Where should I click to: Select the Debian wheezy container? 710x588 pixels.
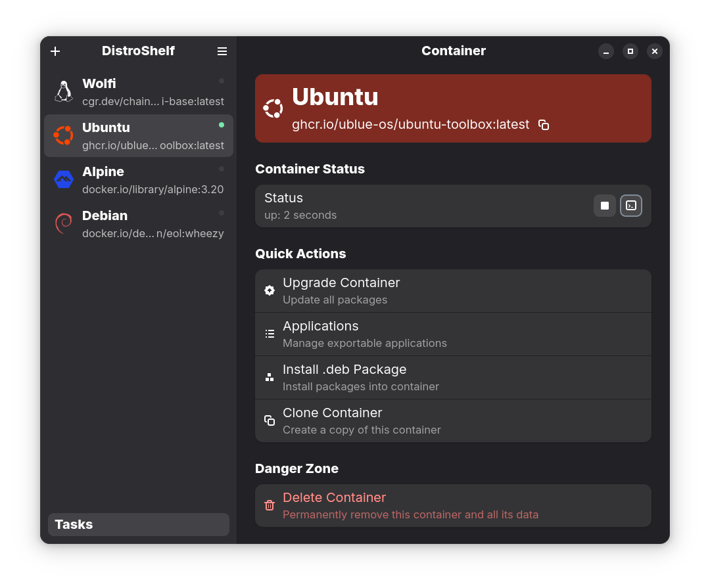click(139, 224)
